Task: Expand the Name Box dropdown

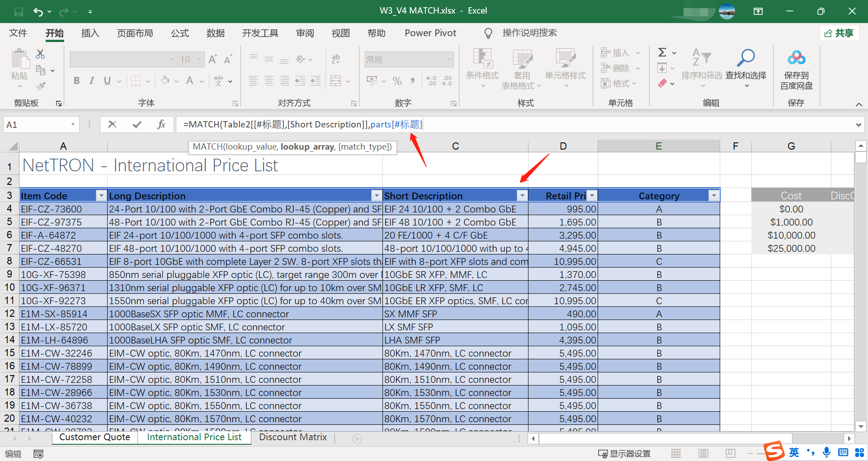Action: [x=73, y=124]
